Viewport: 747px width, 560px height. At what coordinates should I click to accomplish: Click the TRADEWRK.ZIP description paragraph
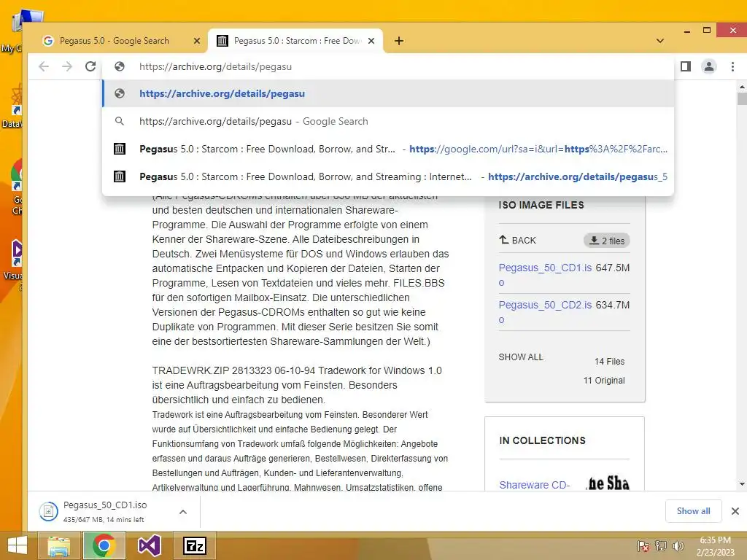297,385
